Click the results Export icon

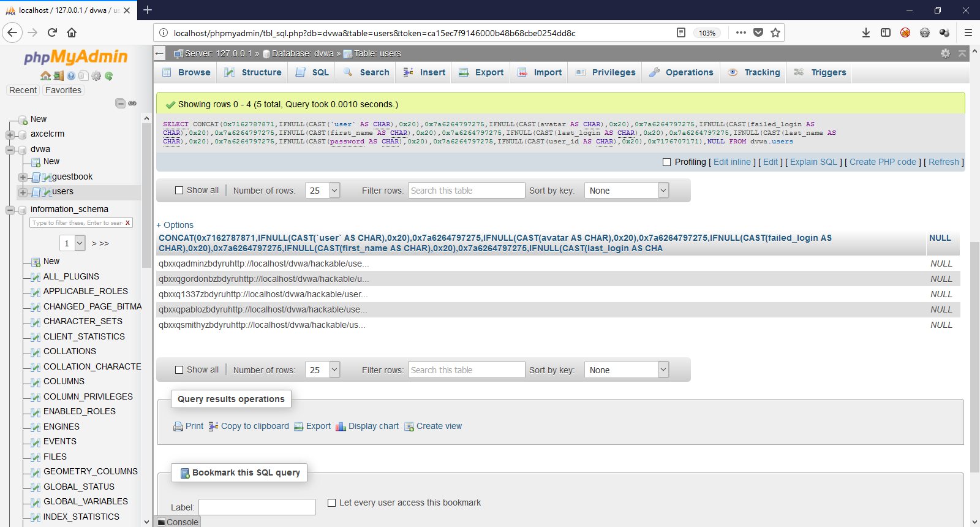(298, 427)
